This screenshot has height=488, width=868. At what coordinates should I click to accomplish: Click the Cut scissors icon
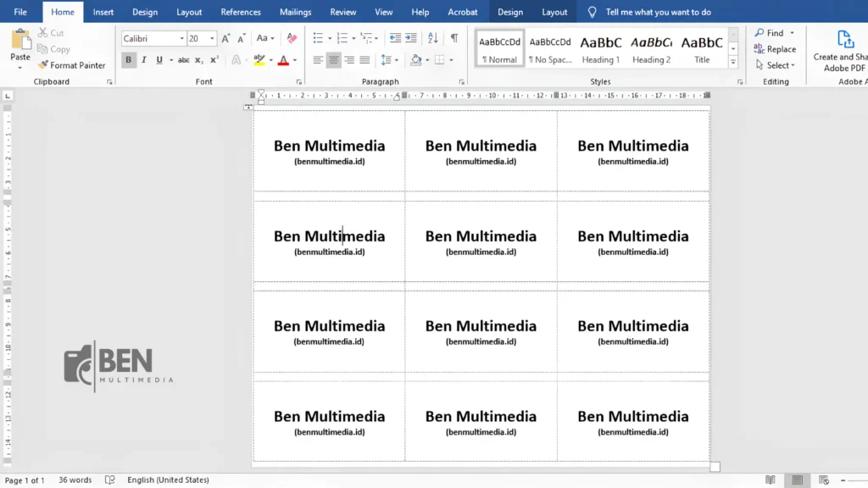(x=42, y=33)
